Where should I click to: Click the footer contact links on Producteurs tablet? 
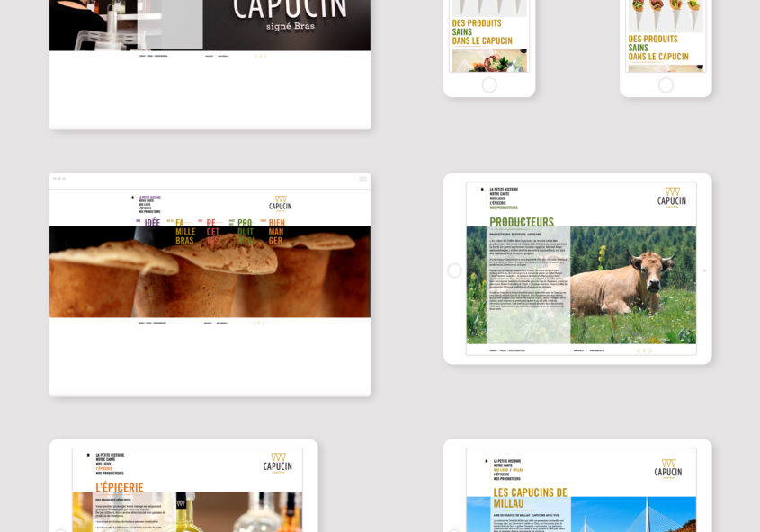click(x=507, y=350)
